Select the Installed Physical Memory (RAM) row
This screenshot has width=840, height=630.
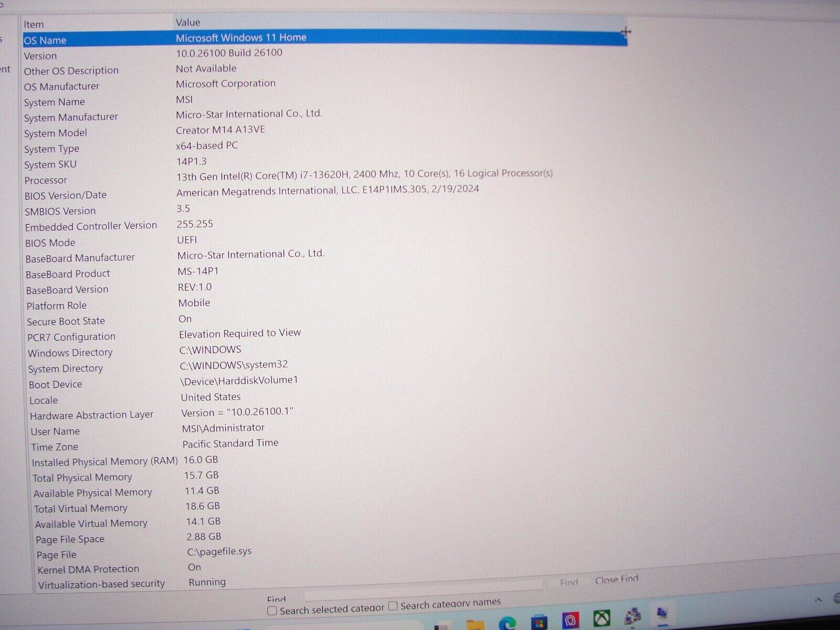(104, 462)
